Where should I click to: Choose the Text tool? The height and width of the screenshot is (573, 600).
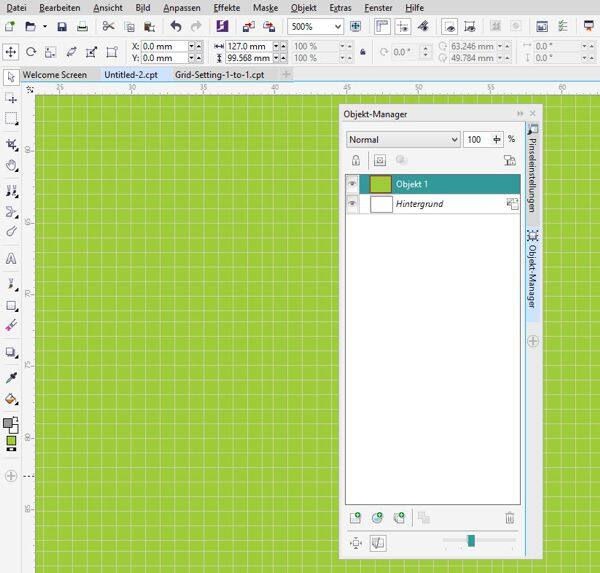[11, 257]
